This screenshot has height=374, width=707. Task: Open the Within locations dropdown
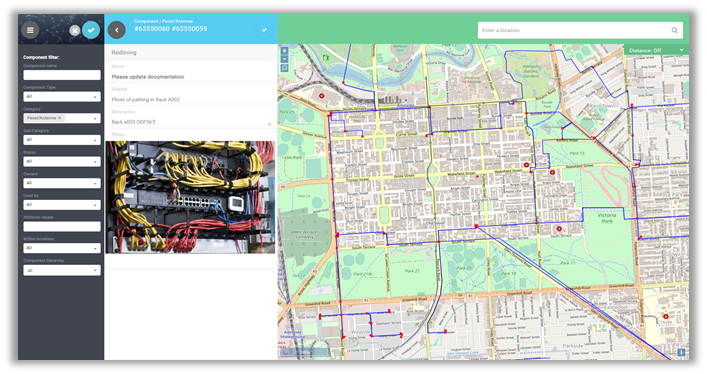62,248
